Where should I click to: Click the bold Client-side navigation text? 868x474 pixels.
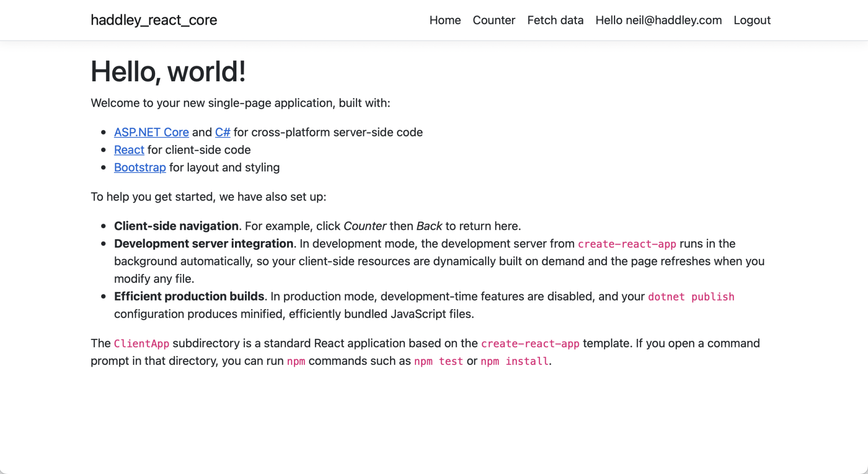click(176, 226)
